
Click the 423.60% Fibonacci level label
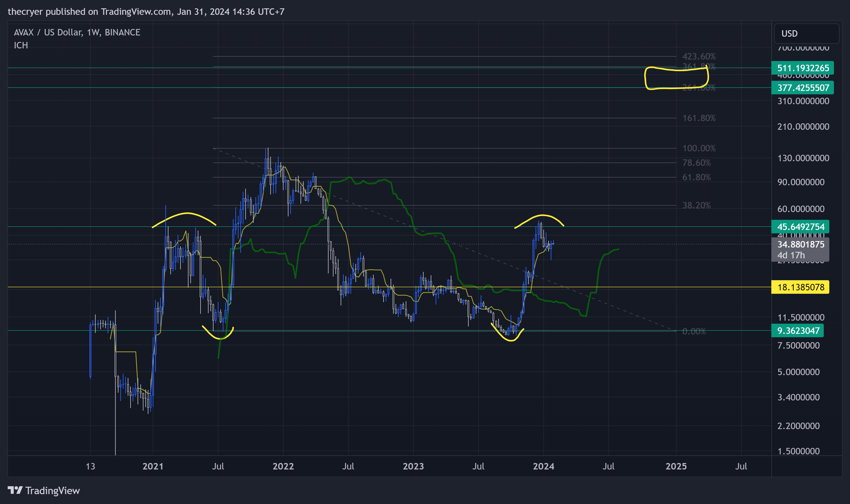point(699,56)
